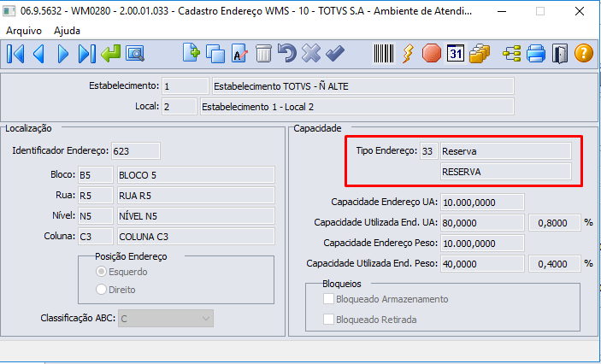Go to the previous record
601x364 pixels.
[39, 54]
